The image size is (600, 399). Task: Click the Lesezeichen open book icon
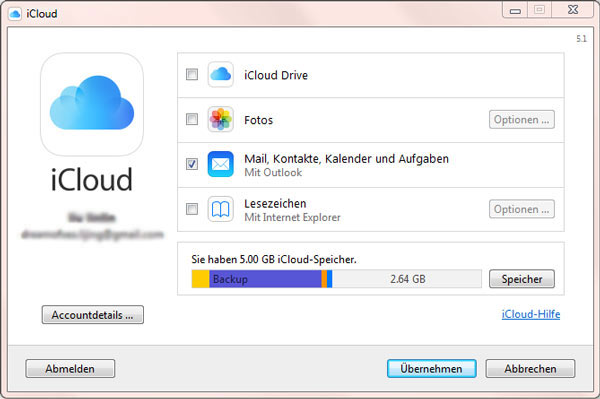pyautogui.click(x=220, y=209)
